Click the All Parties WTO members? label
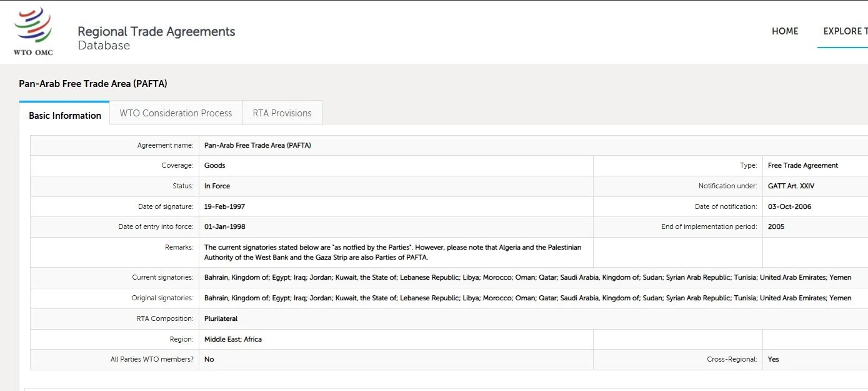Image resolution: width=868 pixels, height=391 pixels. coord(152,360)
